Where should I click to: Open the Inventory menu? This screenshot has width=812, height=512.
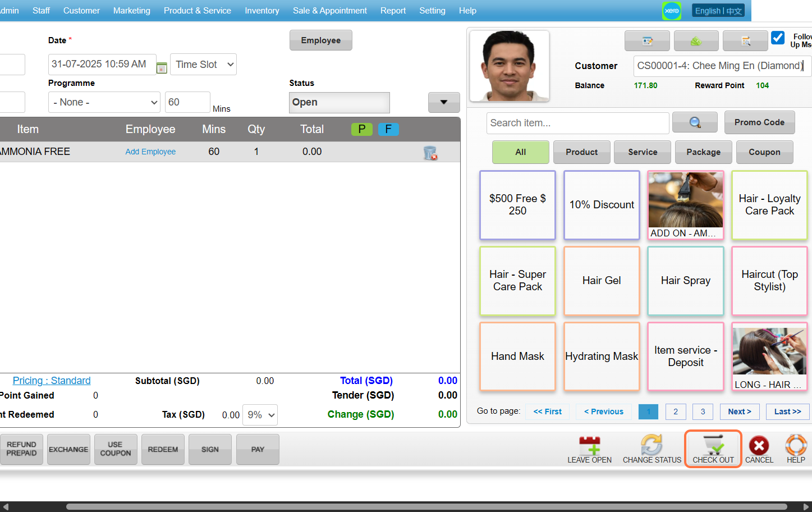pos(262,11)
